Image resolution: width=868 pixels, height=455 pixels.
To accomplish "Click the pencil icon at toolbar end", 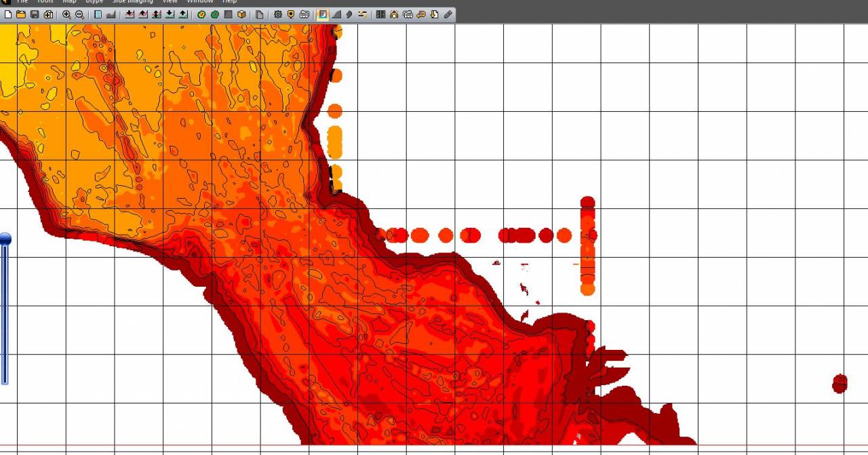I will coord(448,14).
